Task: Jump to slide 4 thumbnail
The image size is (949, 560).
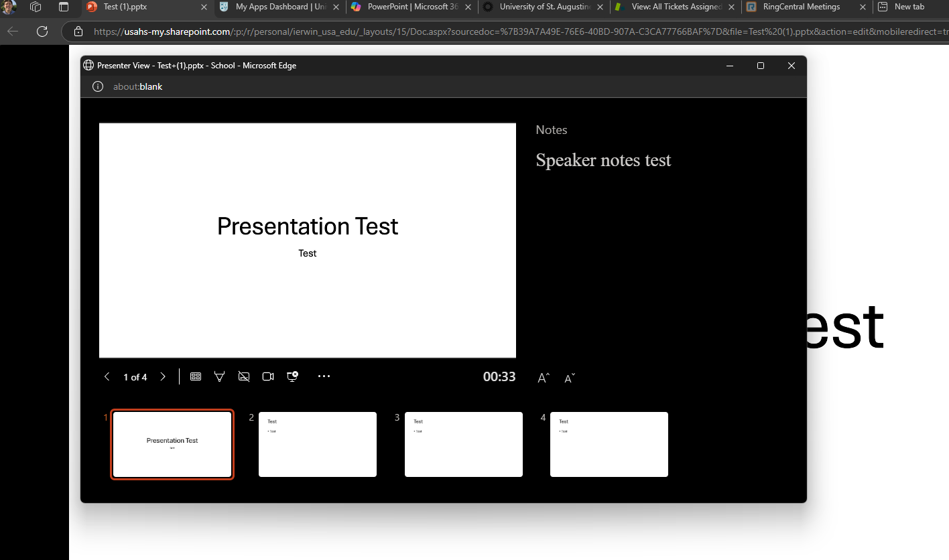Action: (609, 444)
